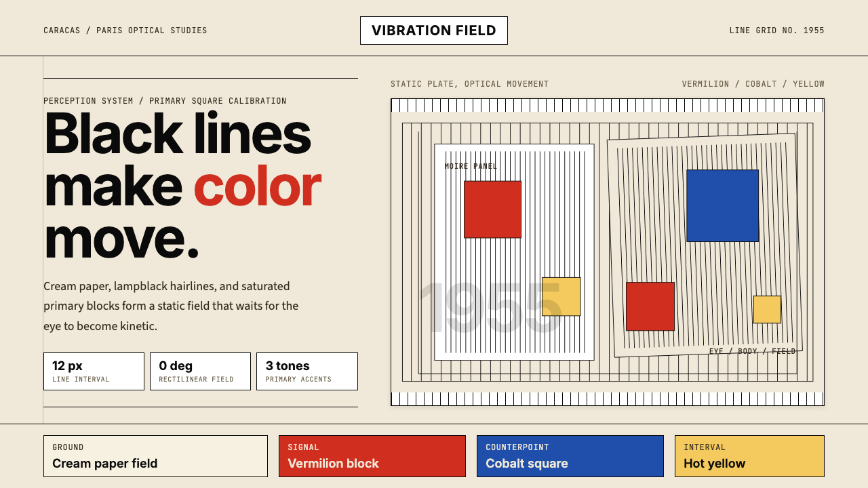Choose the Cobalt square swatch
This screenshot has height=488, width=868.
pyautogui.click(x=570, y=456)
